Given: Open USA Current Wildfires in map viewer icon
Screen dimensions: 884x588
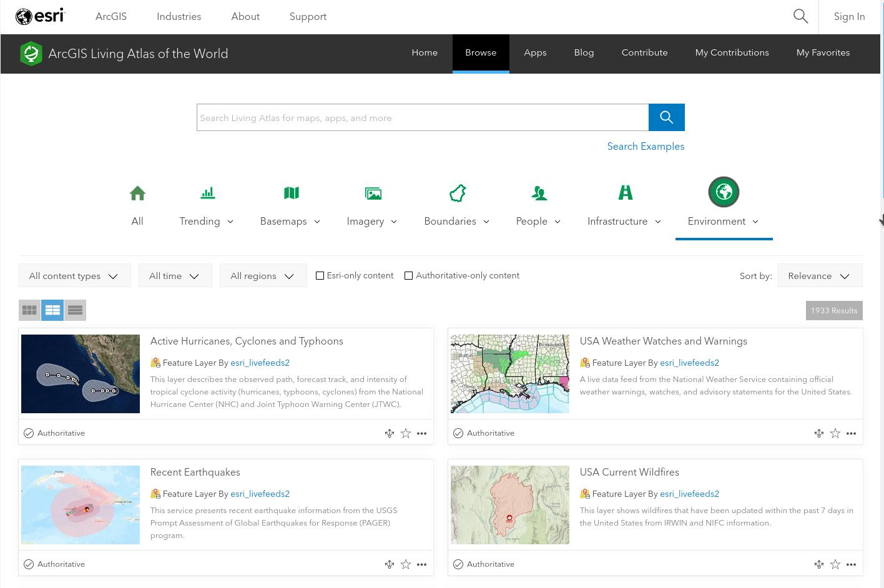Looking at the screenshot, I should [x=819, y=564].
